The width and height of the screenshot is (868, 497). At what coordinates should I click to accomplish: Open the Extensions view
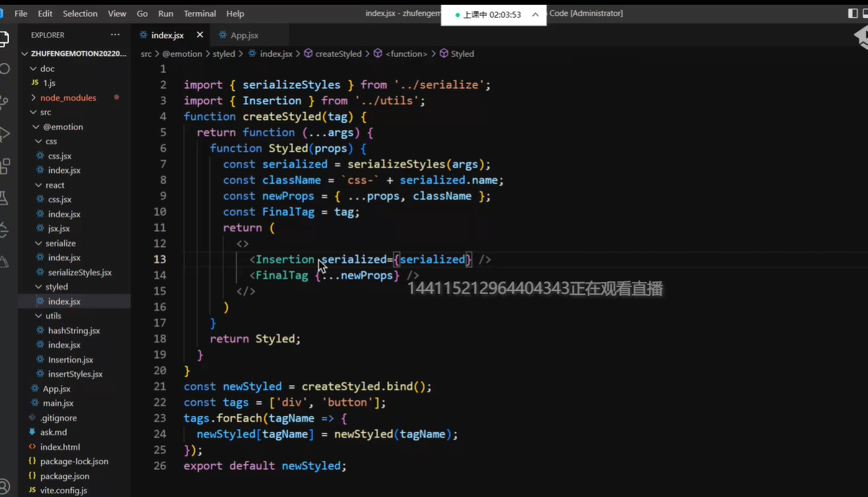[3, 166]
